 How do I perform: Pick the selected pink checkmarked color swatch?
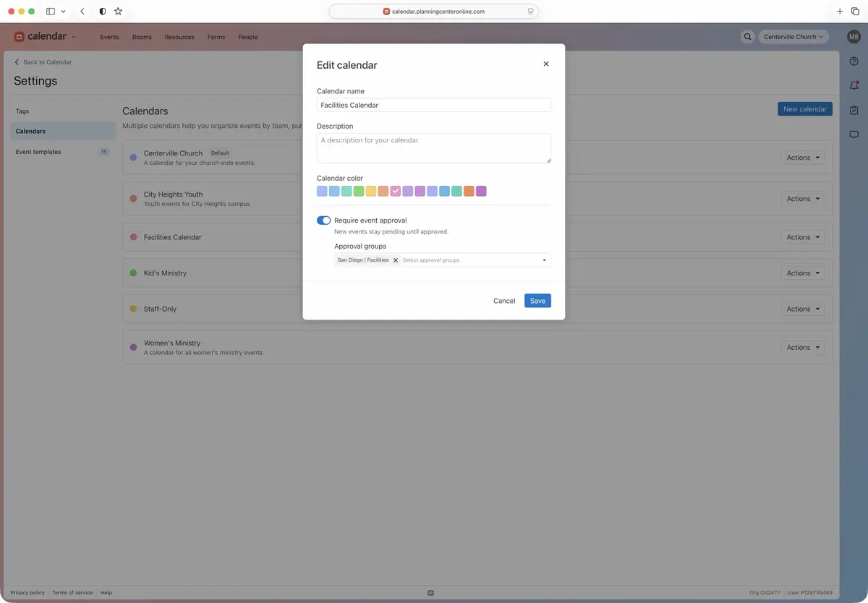click(396, 192)
